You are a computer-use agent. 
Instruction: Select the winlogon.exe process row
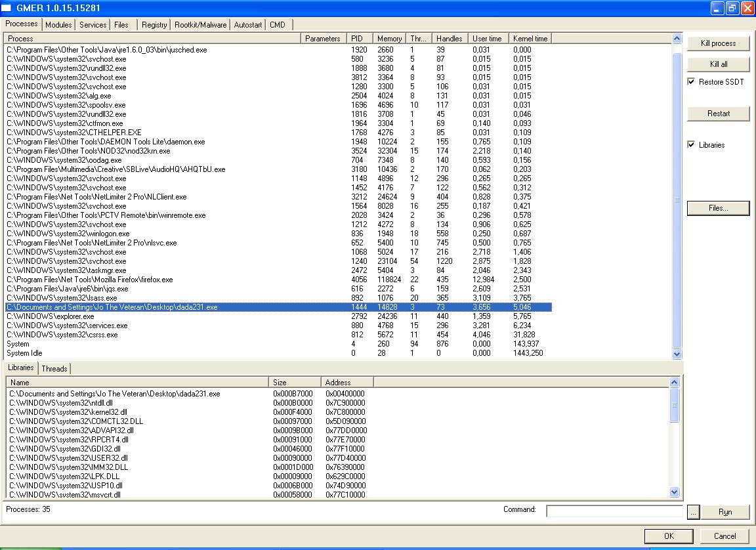(x=278, y=234)
